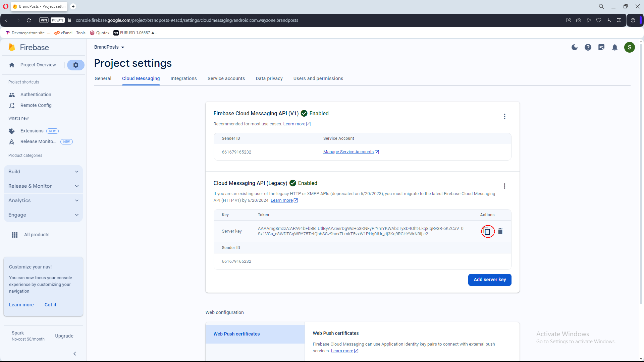
Task: Open Remote Config shortcut
Action: pyautogui.click(x=36, y=105)
